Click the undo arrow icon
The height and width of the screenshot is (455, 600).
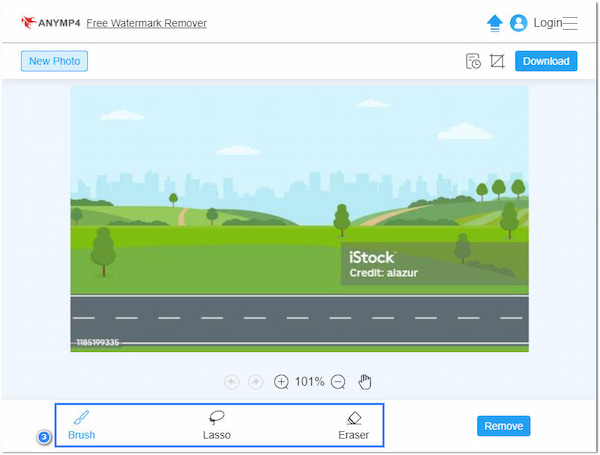click(x=232, y=382)
